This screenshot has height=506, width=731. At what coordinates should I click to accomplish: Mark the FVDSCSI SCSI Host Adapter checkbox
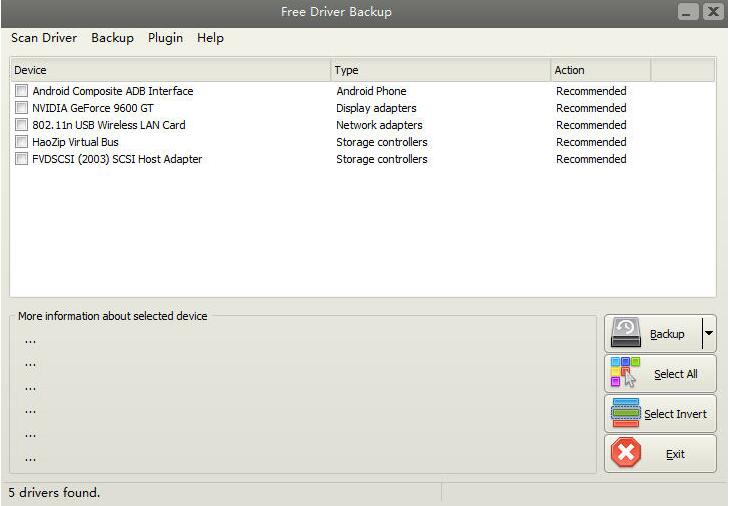tap(21, 159)
